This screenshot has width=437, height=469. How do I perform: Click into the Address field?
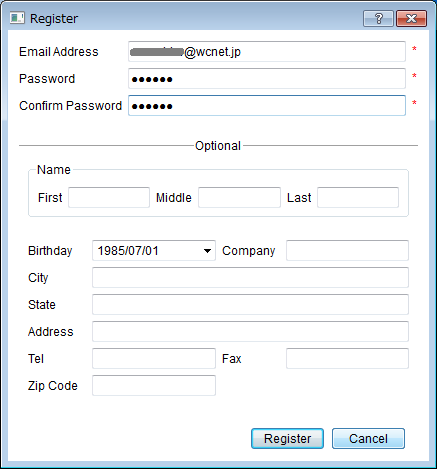pos(250,331)
